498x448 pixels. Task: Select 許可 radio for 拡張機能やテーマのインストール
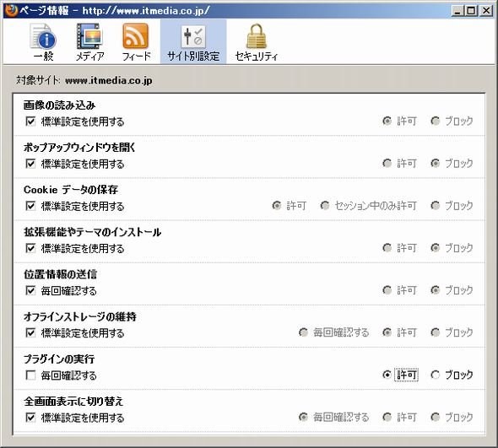(387, 248)
